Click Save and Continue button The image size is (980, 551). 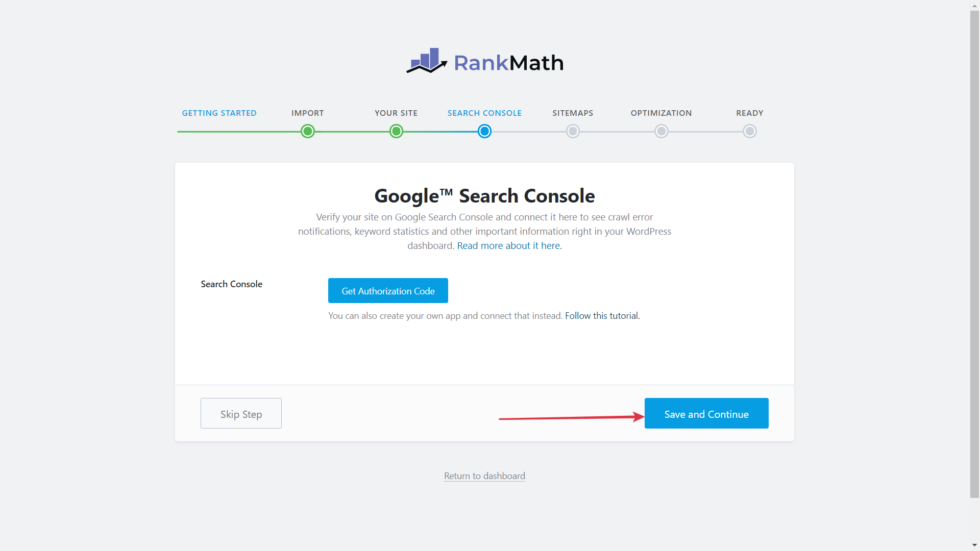pos(706,414)
